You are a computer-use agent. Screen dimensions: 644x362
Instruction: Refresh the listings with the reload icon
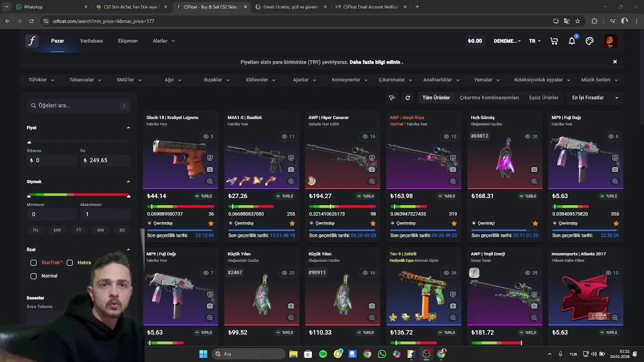tap(408, 98)
